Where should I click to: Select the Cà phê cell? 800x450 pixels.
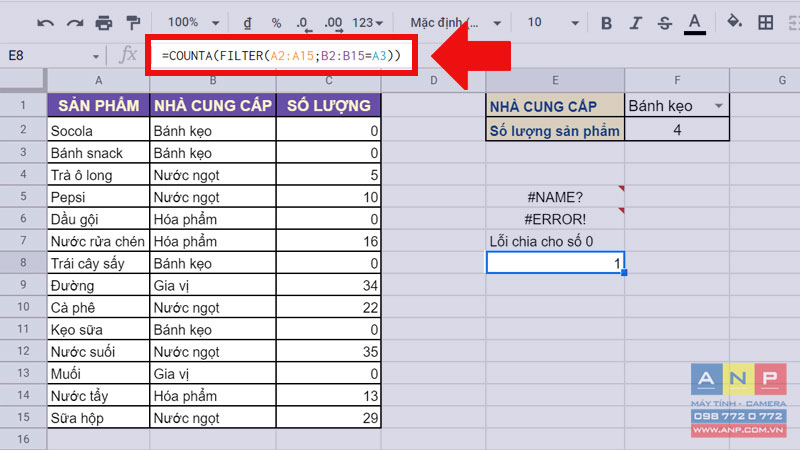(98, 307)
